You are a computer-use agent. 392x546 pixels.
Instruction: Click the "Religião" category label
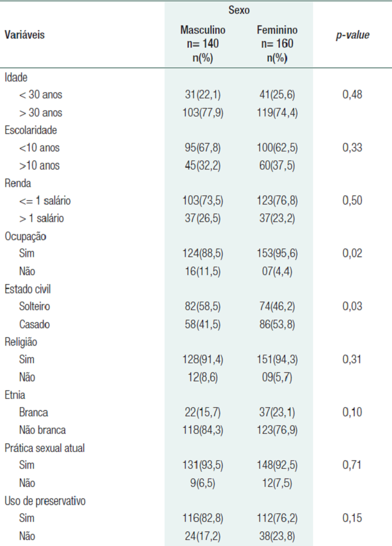[22, 341]
